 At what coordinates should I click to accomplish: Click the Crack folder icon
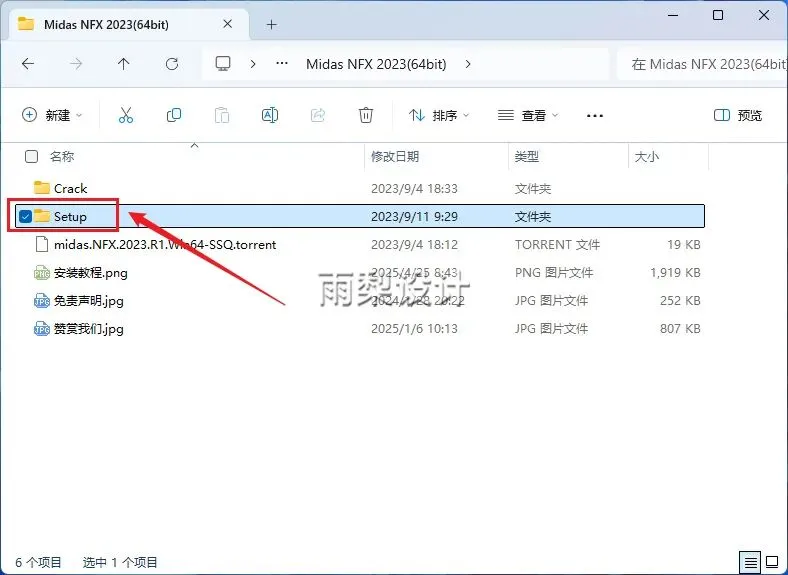(x=42, y=188)
